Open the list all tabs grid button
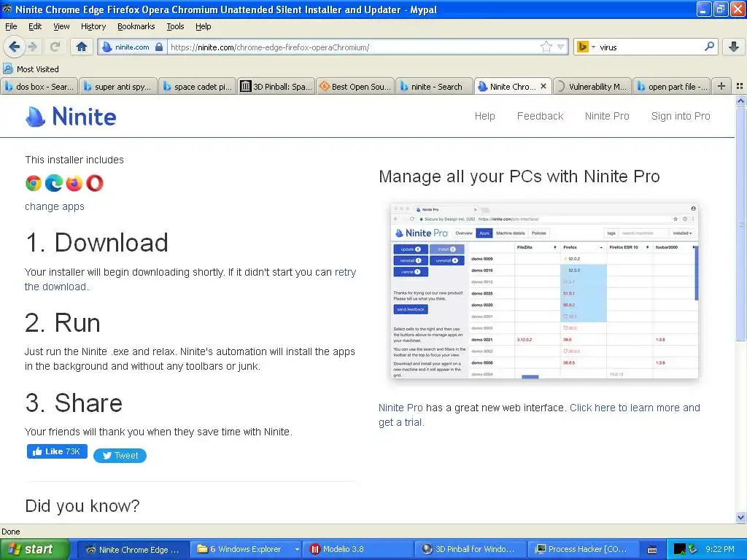This screenshot has height=560, width=747. coord(740,86)
